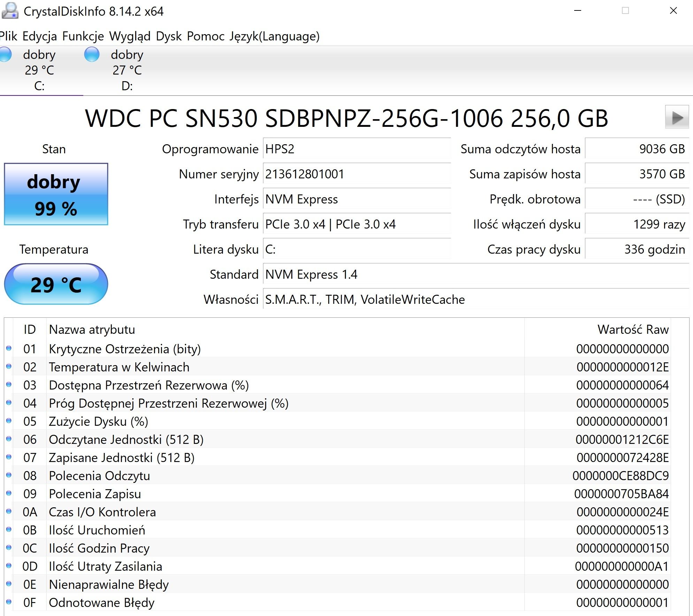Click the Interfejs field NVM Express

[357, 199]
